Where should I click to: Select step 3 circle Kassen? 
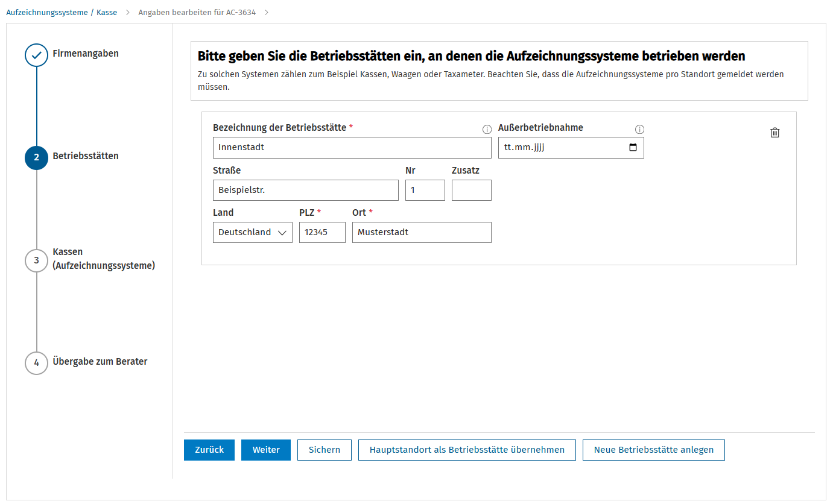(x=36, y=260)
